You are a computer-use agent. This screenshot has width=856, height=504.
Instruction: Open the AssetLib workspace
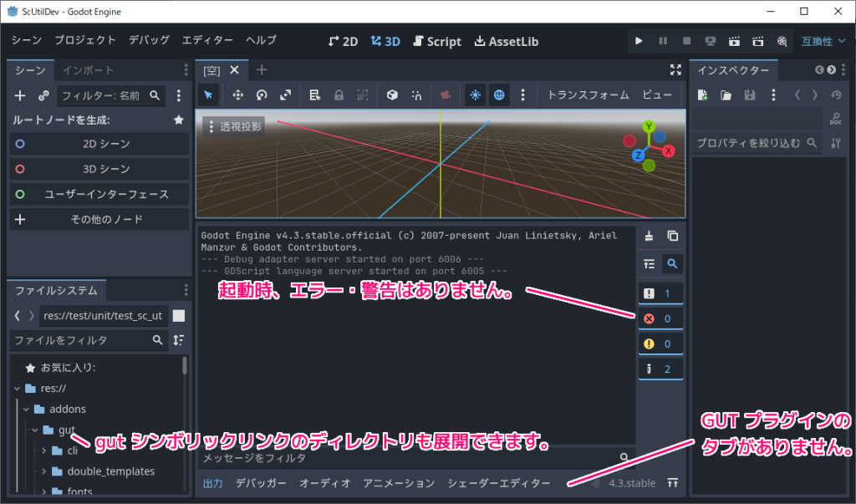[x=507, y=42]
